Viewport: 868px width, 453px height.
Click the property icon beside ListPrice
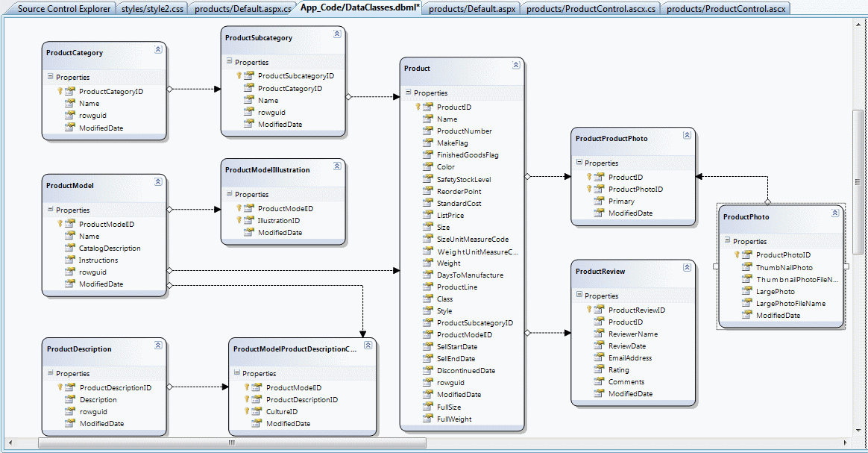pos(427,216)
